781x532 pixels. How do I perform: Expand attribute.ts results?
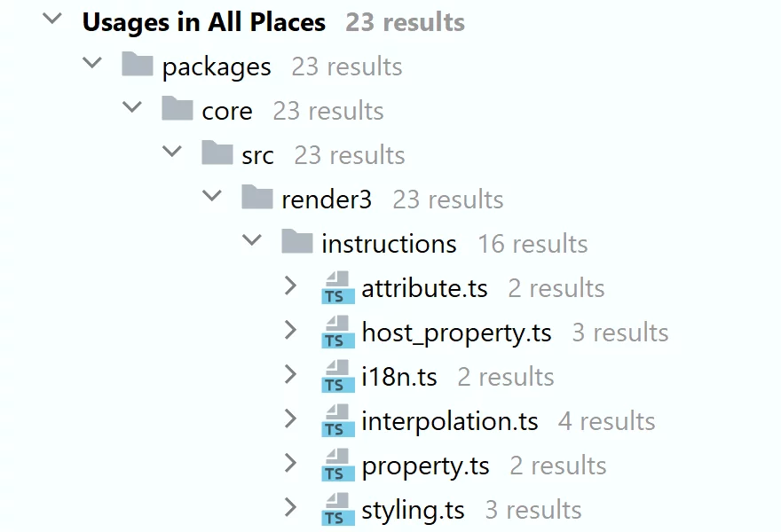pos(290,286)
